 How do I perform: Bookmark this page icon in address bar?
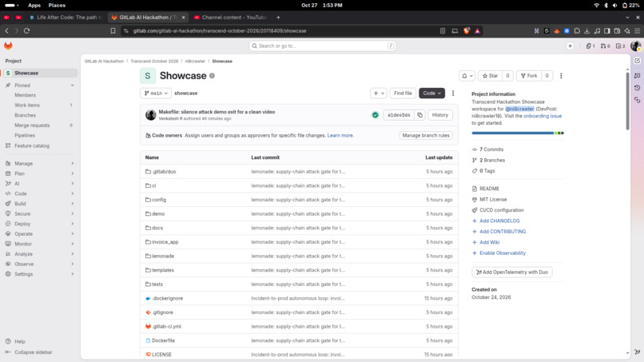[x=113, y=31]
